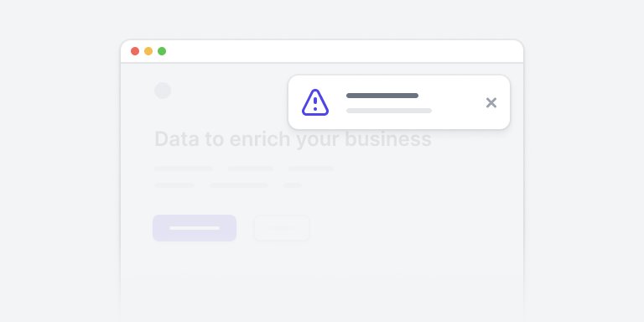Select the shortest gray placeholder text line
The height and width of the screenshot is (322, 644).
293,185
